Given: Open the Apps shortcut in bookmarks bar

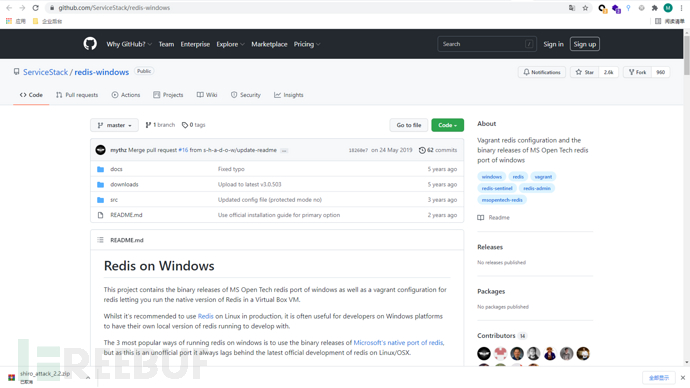Looking at the screenshot, I should (16, 21).
